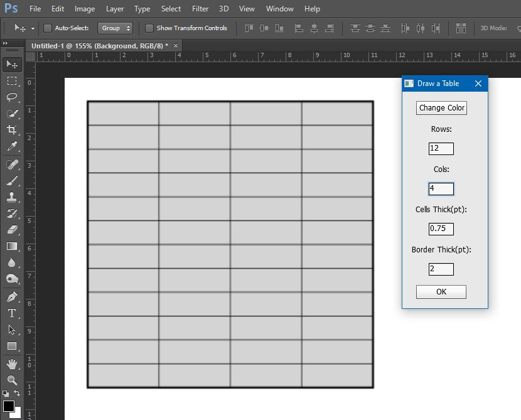Screen dimensions: 521x420
Task: Expand the Move tool preset picker arrow
Action: (33, 29)
